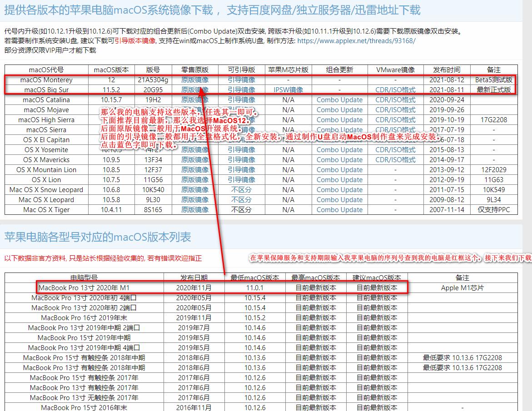532x411 pixels.
Task: Click 引导镜像 link for macOS Big Sur
Action: (x=240, y=89)
